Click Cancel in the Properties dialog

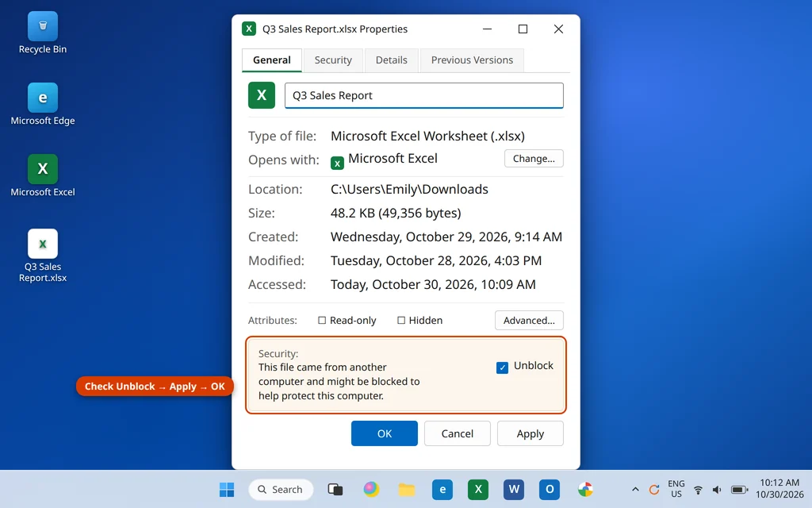pyautogui.click(x=458, y=433)
